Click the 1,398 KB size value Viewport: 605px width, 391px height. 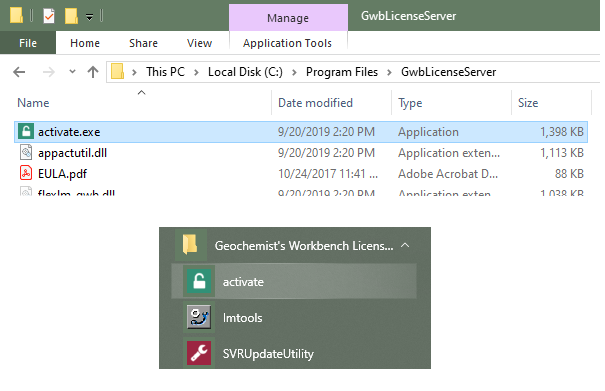(x=562, y=132)
